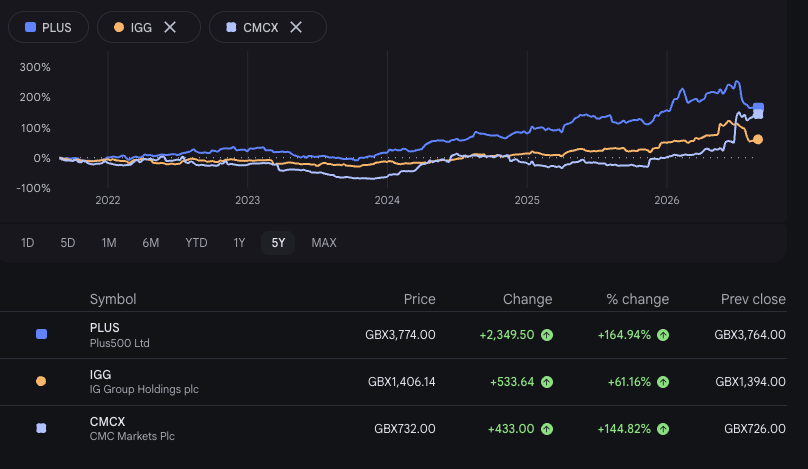Click the PLUS blue square legend swatch in chip
Screen dimensions: 808x469
(x=30, y=27)
